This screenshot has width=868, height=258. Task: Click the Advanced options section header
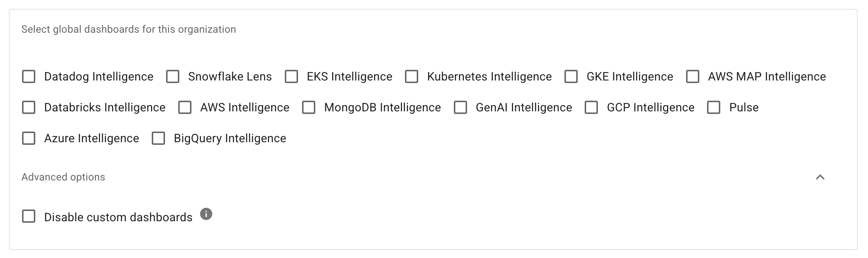tap(63, 177)
